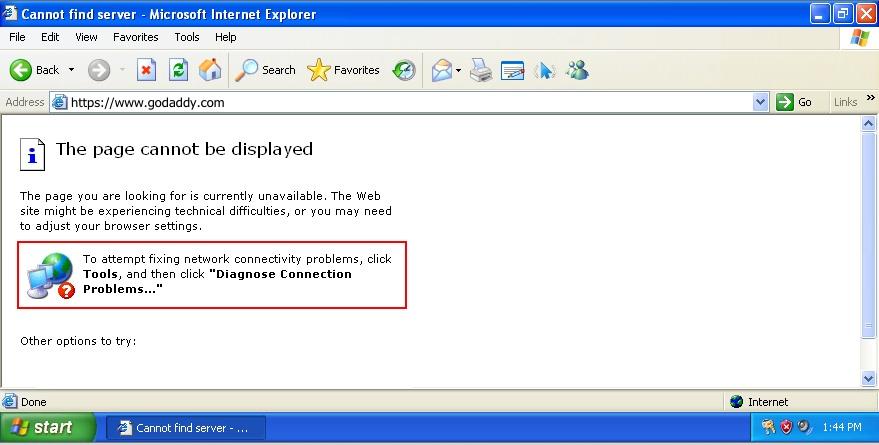Click the page icon in address bar
The image size is (879, 445).
(x=59, y=103)
